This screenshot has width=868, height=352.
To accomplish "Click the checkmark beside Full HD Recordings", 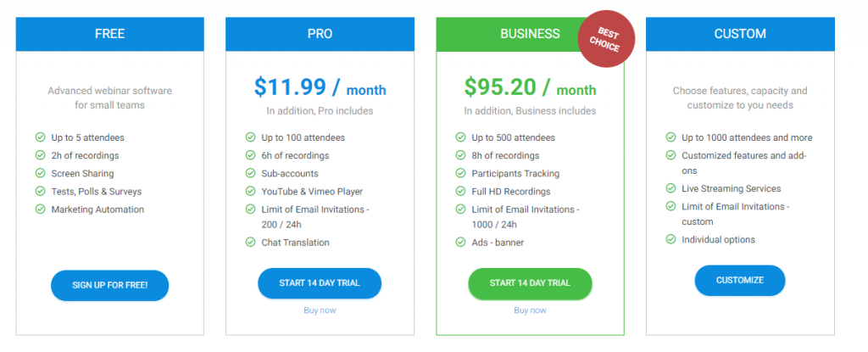I will (460, 191).
